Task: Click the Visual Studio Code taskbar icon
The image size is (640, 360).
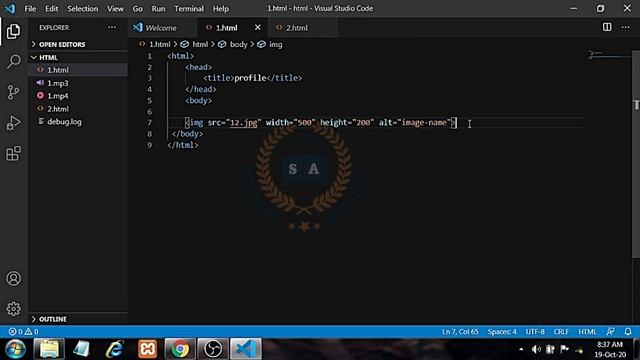Action: click(246, 349)
